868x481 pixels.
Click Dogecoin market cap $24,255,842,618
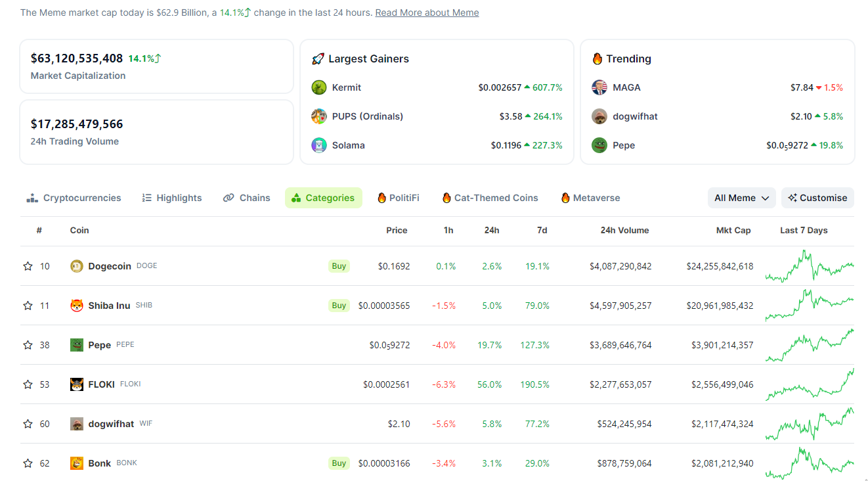[x=720, y=266]
